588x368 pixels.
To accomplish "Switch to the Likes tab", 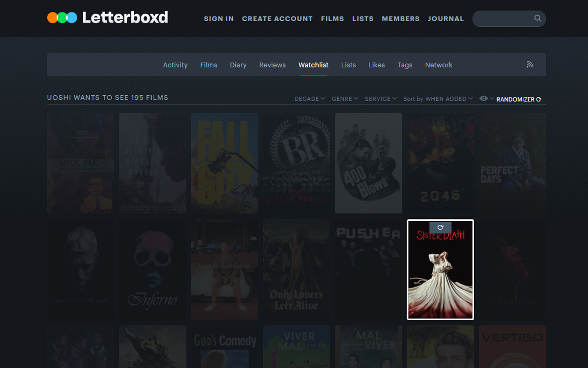I will [377, 65].
